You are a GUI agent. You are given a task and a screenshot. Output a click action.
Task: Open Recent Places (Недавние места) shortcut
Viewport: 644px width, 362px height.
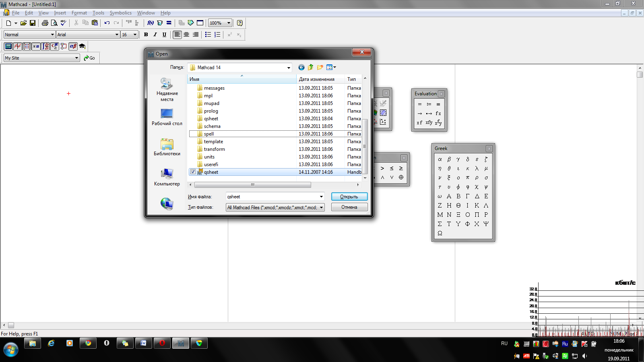tap(167, 89)
